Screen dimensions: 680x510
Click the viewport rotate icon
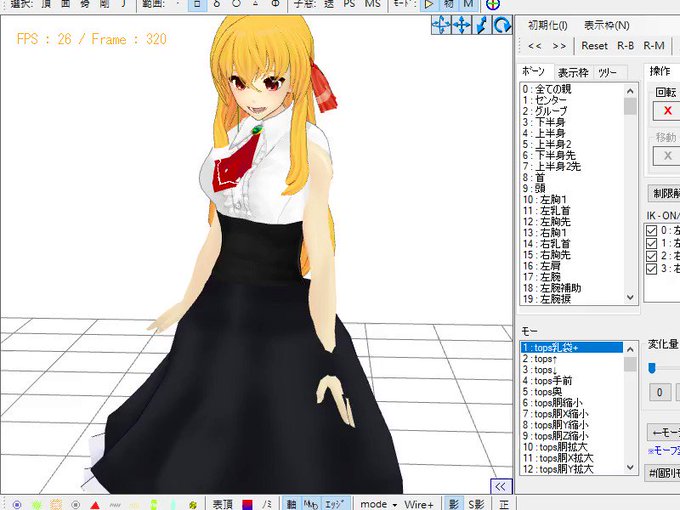[x=502, y=25]
